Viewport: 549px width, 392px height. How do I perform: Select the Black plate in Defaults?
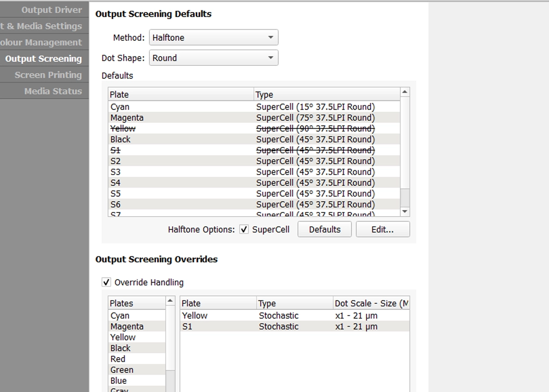[x=163, y=139]
